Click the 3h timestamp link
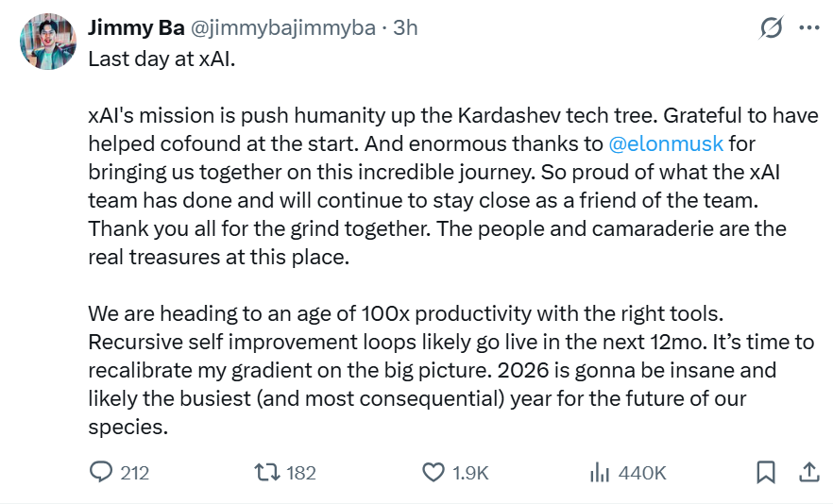The image size is (833, 504). (405, 28)
